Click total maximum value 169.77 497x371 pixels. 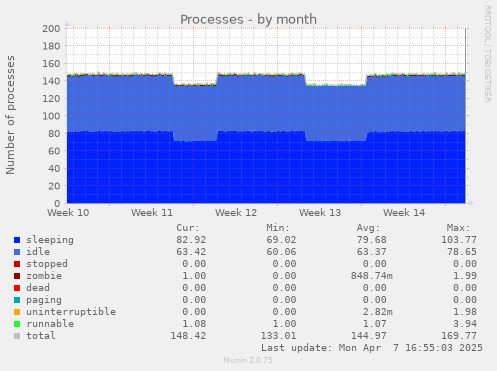tap(459, 336)
